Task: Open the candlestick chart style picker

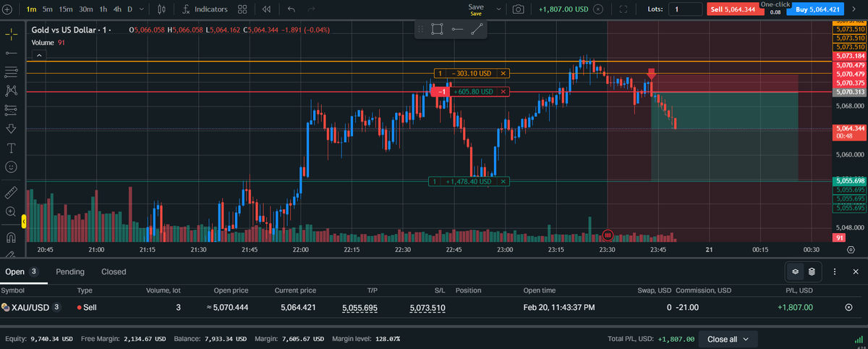Action: (161, 9)
